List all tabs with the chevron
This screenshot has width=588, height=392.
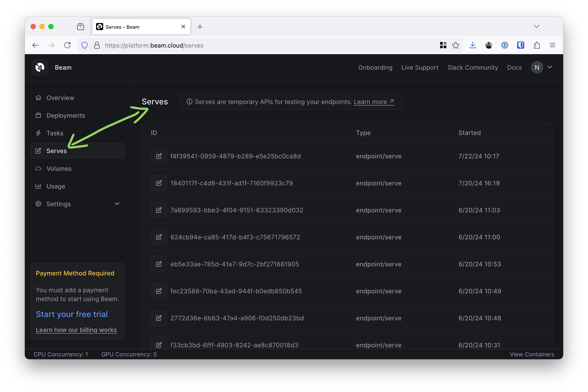(536, 27)
